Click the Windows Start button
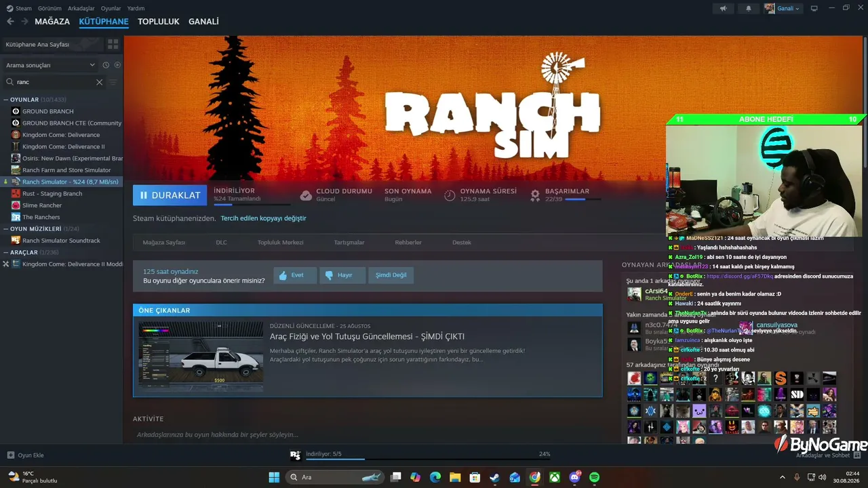 274,477
